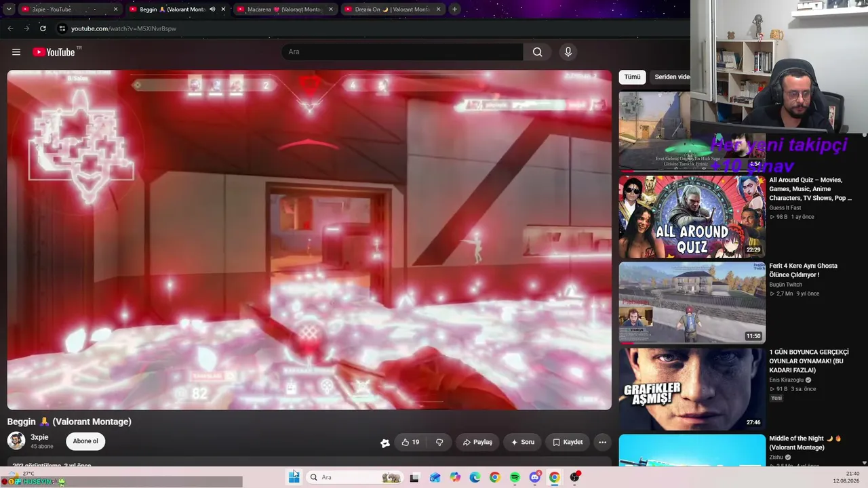Go forward with the browser forward arrow
The width and height of the screenshot is (868, 488).
click(x=26, y=28)
